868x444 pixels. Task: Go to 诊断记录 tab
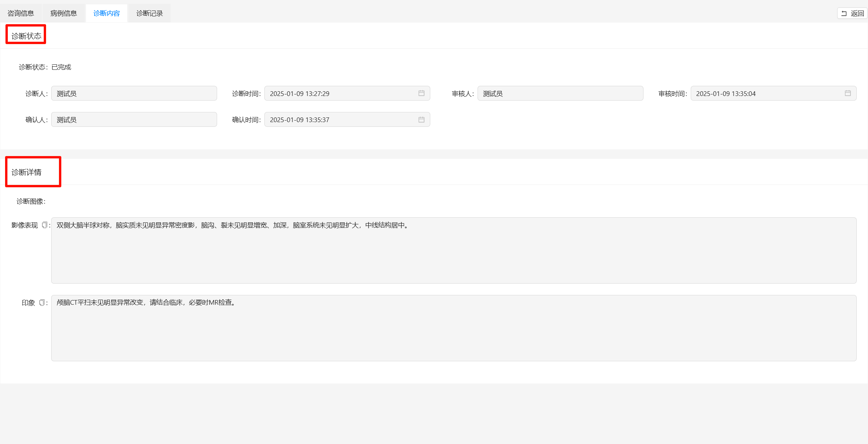[150, 13]
